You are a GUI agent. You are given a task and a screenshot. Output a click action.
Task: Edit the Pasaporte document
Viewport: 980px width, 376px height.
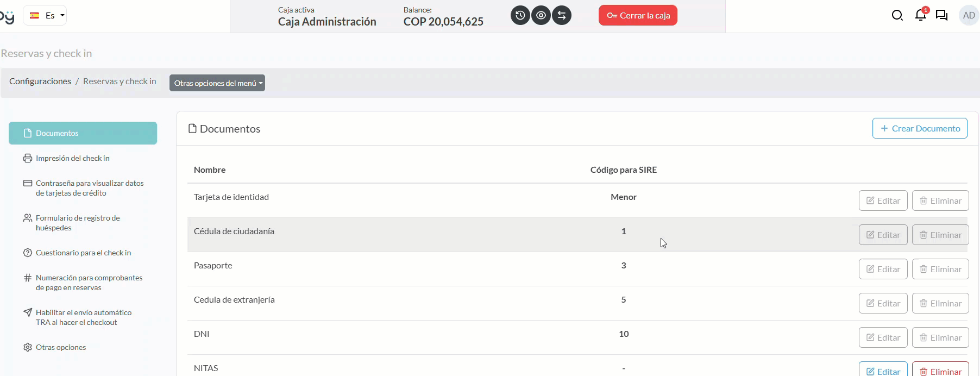[x=883, y=269]
